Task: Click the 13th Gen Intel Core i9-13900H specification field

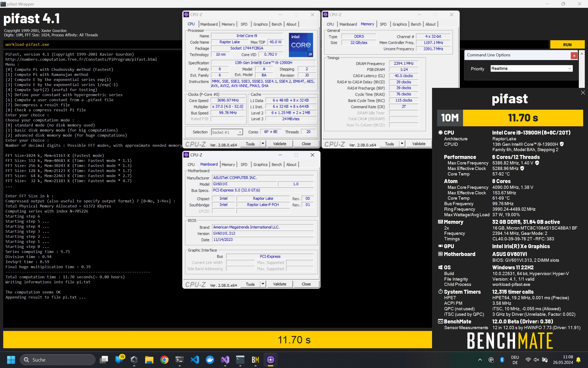Action: (x=263, y=63)
